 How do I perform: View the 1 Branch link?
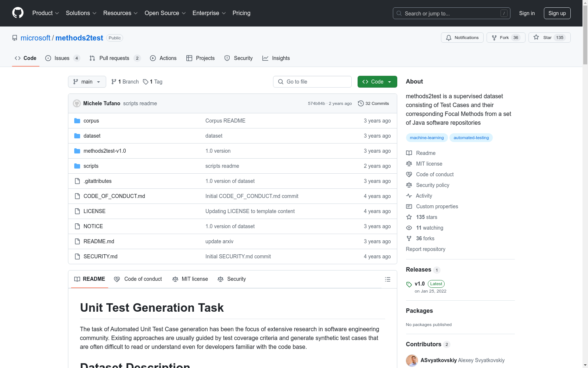click(125, 82)
